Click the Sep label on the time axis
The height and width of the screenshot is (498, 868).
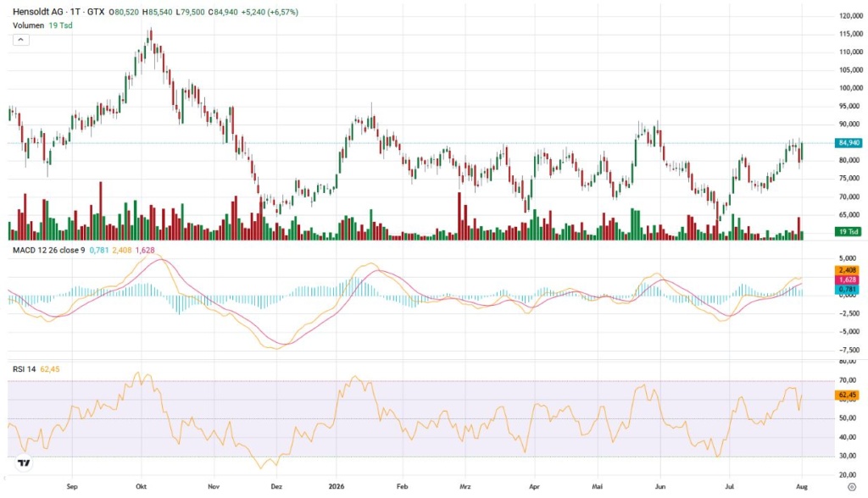(72, 487)
